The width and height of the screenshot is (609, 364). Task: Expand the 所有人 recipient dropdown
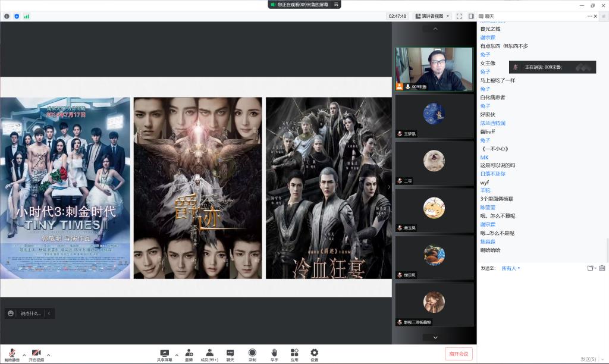tap(510, 268)
